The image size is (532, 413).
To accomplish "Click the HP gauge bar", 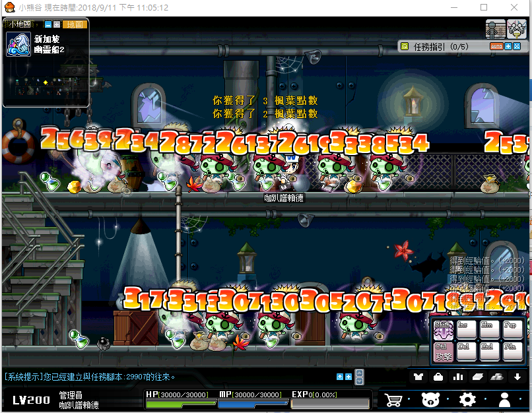I will point(181,404).
